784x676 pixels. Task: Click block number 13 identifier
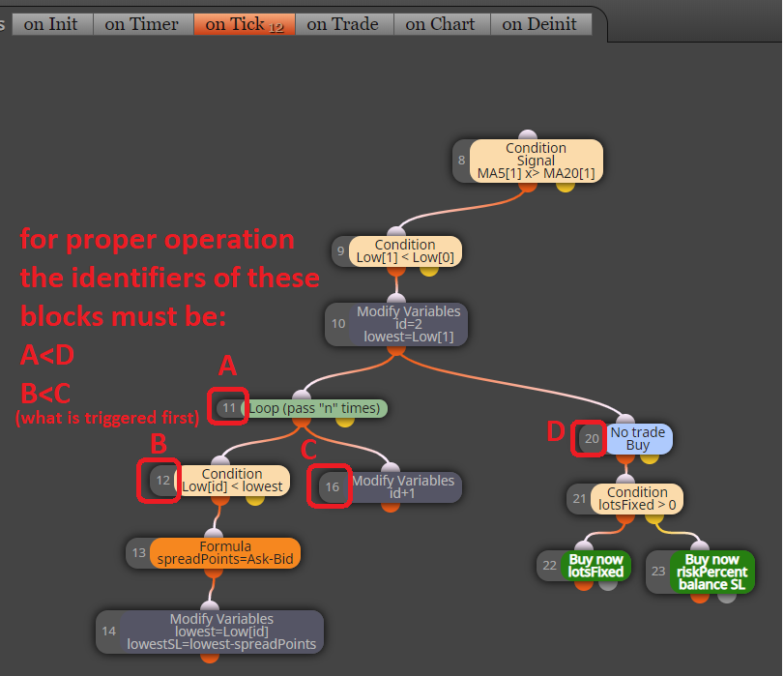click(x=138, y=553)
